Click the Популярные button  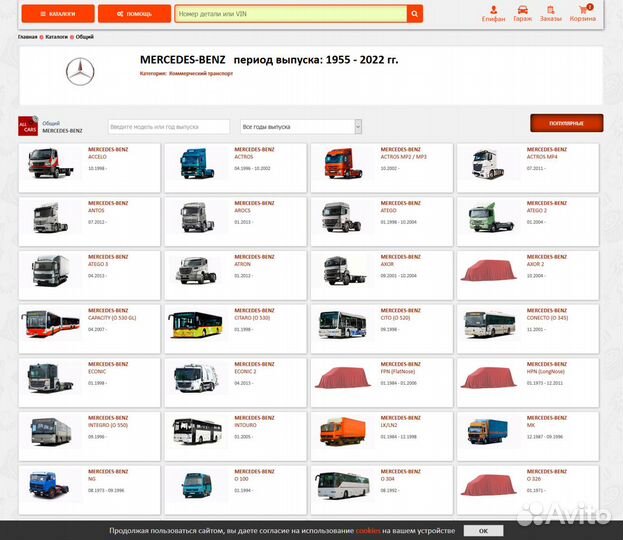pyautogui.click(x=567, y=123)
